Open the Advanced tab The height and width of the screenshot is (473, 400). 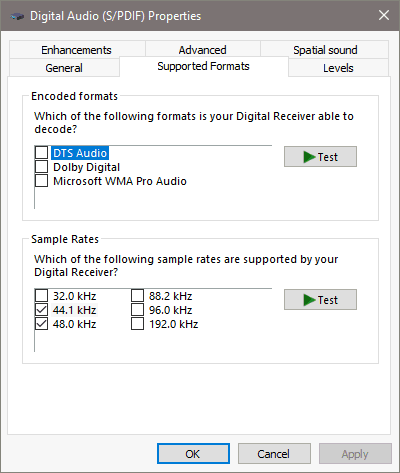(x=202, y=50)
